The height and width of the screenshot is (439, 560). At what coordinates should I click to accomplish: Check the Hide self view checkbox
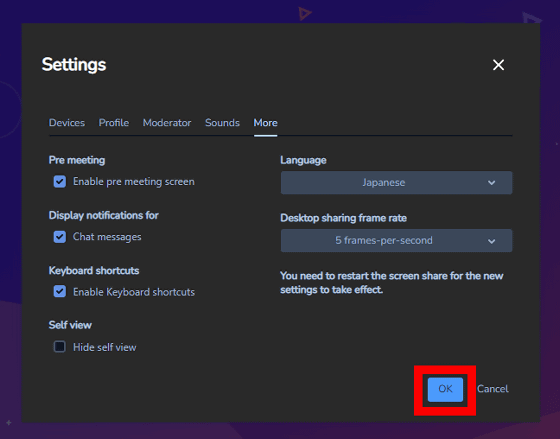click(x=60, y=346)
